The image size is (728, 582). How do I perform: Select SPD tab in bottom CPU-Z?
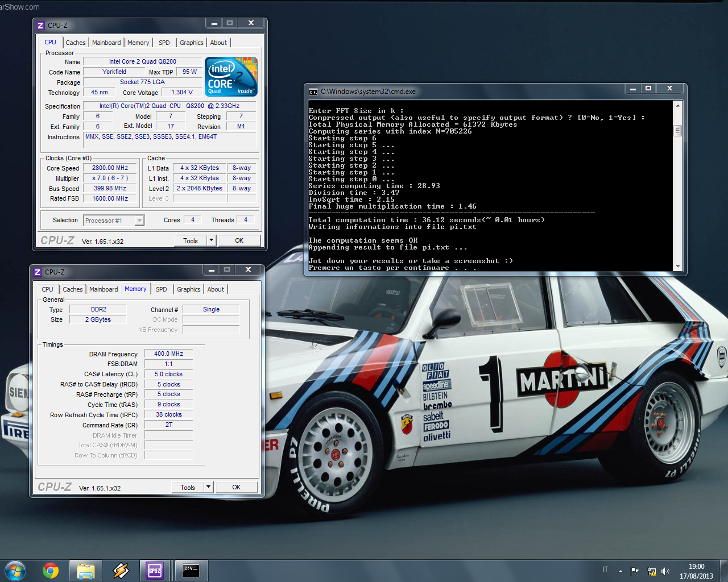click(x=162, y=289)
